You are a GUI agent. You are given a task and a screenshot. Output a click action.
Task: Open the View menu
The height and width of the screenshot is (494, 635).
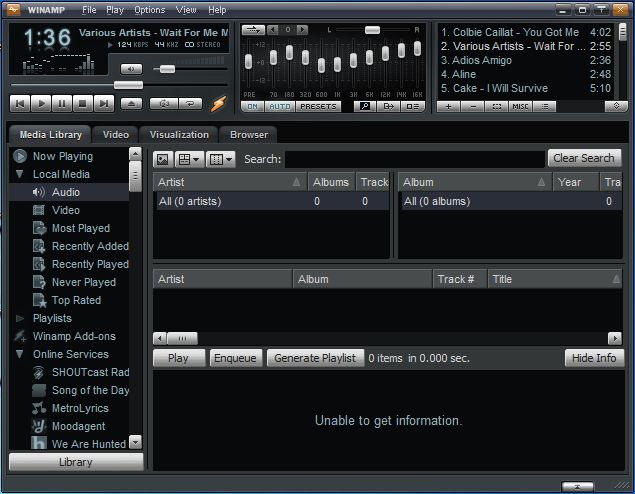[x=186, y=10]
